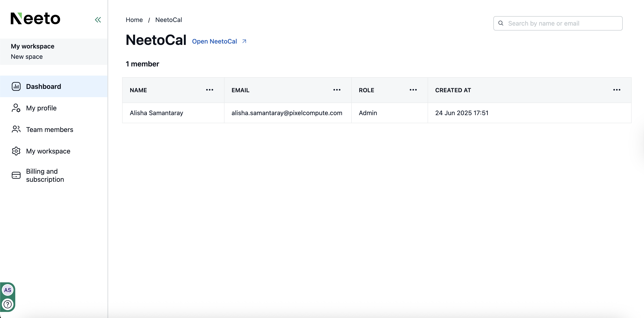The width and height of the screenshot is (644, 318).
Task: Click alisha.samantaray@pixelcompute.com email cell
Action: click(288, 113)
